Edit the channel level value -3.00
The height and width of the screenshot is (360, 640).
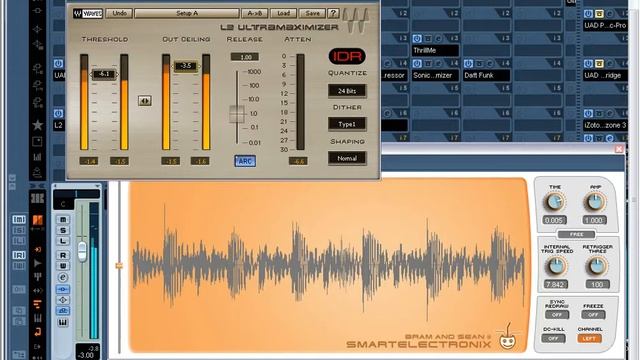pos(87,355)
